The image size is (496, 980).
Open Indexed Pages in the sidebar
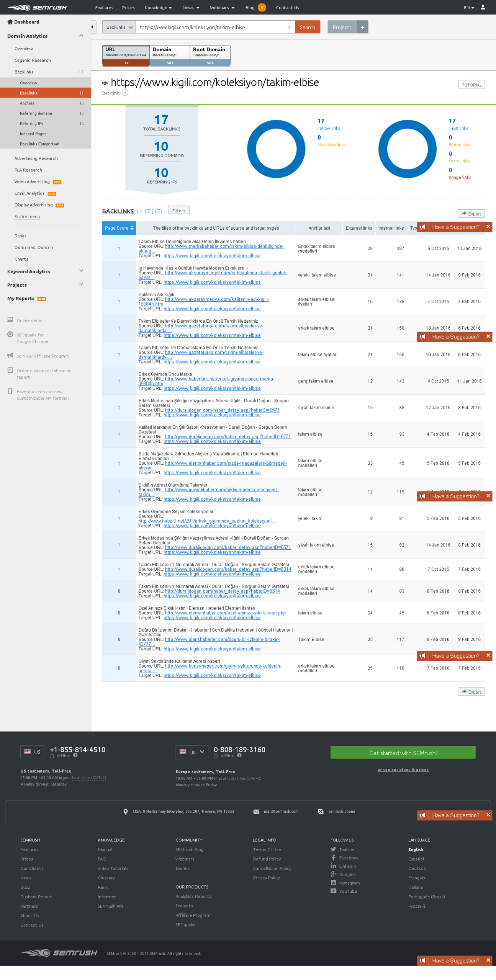coord(46,134)
